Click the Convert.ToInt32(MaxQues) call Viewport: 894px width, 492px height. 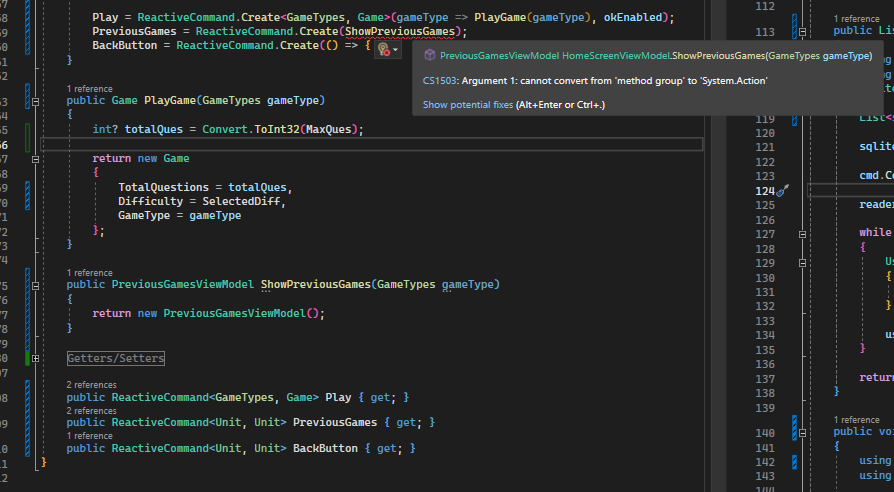(x=280, y=129)
